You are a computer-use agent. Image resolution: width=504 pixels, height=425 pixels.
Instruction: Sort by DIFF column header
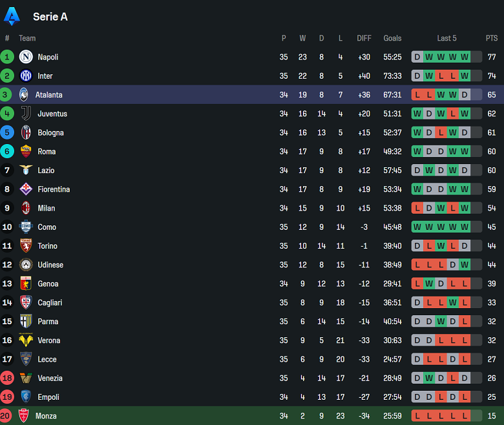pos(364,38)
